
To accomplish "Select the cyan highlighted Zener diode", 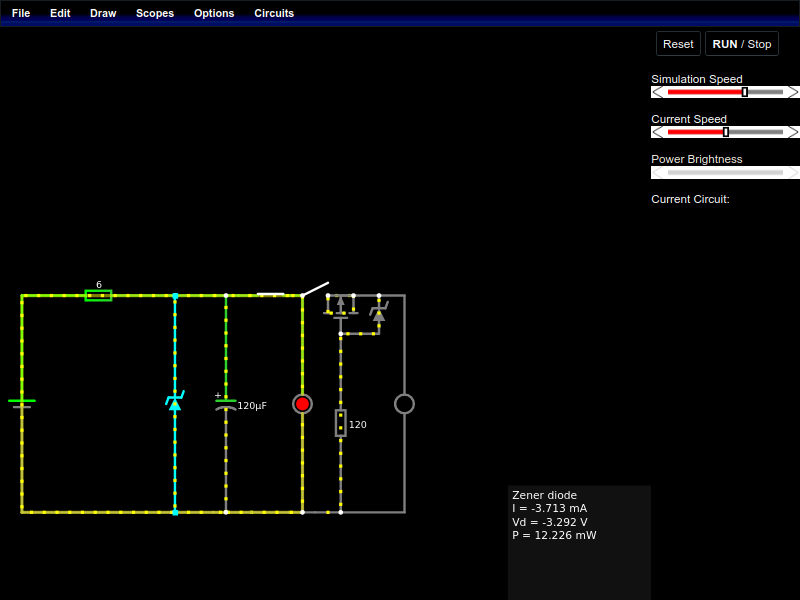I will [174, 402].
